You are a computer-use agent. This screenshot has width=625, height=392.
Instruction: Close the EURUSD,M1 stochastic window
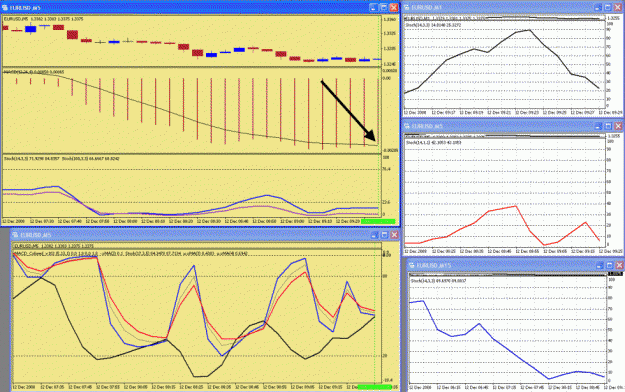pyautogui.click(x=617, y=7)
